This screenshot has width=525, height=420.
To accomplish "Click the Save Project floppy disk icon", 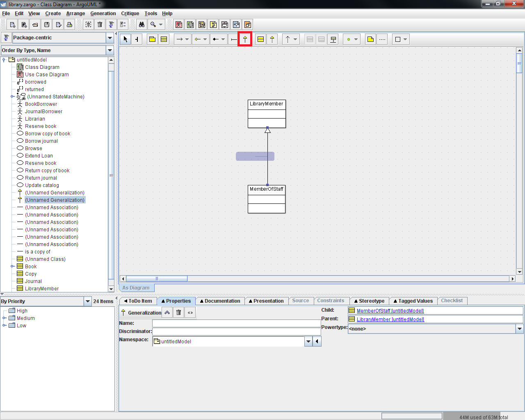I will 47,25.
